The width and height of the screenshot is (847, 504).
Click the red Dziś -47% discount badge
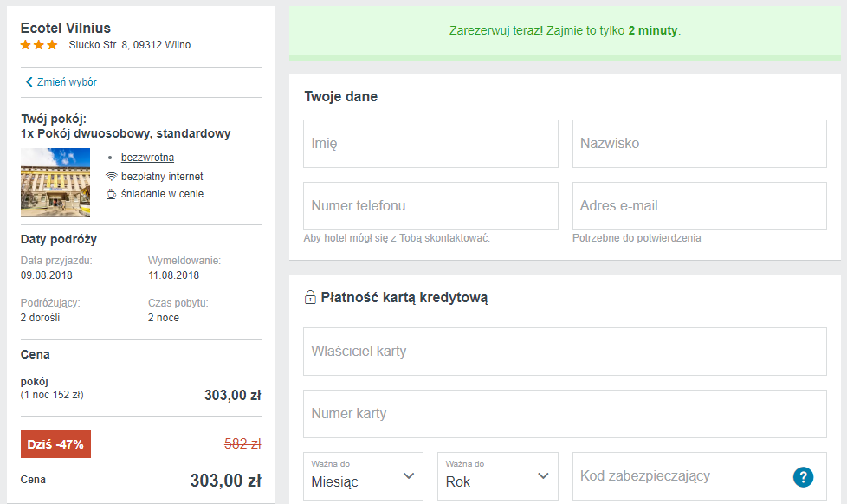(x=55, y=444)
